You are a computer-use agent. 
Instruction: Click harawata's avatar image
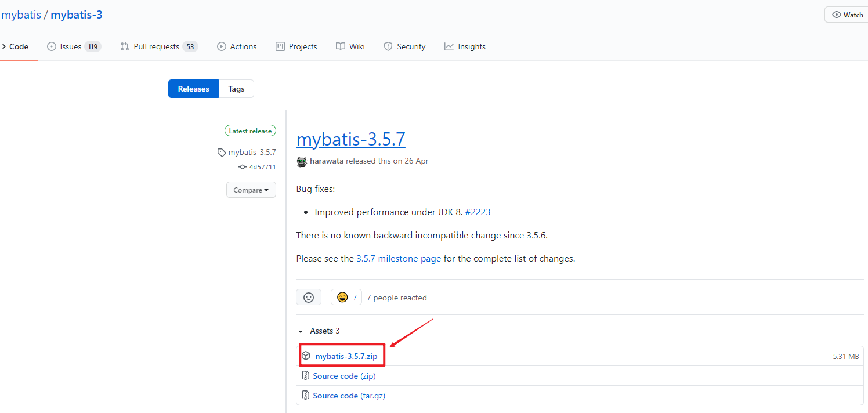pyautogui.click(x=302, y=161)
